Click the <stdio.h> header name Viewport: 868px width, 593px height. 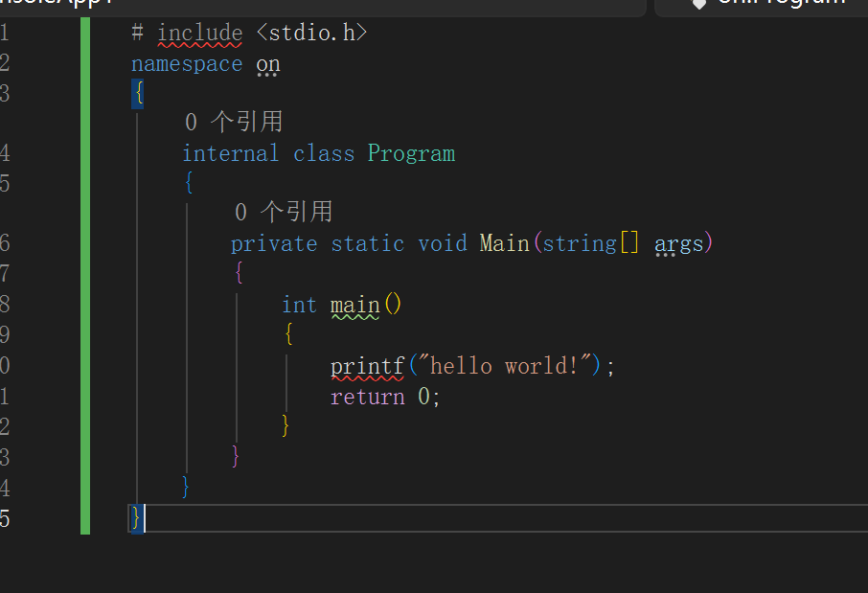click(x=311, y=34)
